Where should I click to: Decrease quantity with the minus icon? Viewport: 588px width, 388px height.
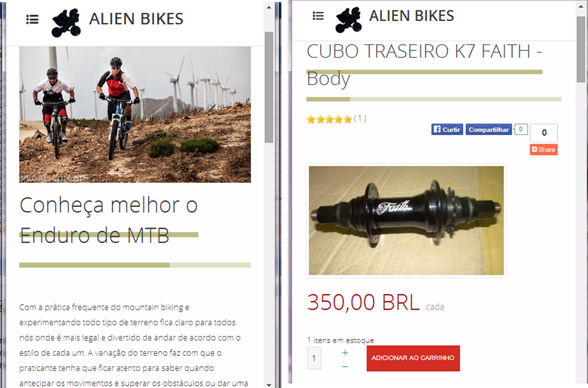[x=345, y=366]
